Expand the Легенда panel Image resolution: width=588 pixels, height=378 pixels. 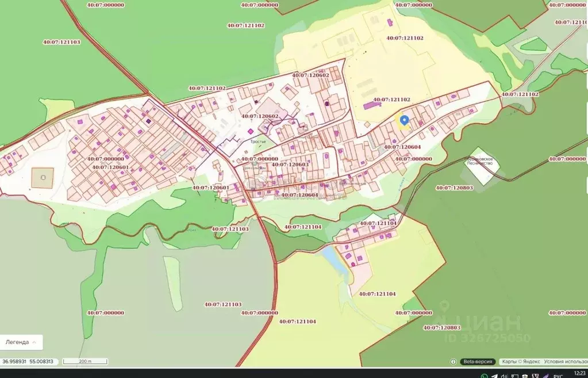coord(21,342)
